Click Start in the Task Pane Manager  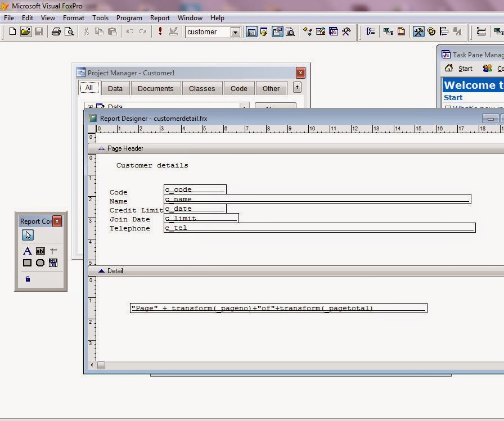click(459, 69)
